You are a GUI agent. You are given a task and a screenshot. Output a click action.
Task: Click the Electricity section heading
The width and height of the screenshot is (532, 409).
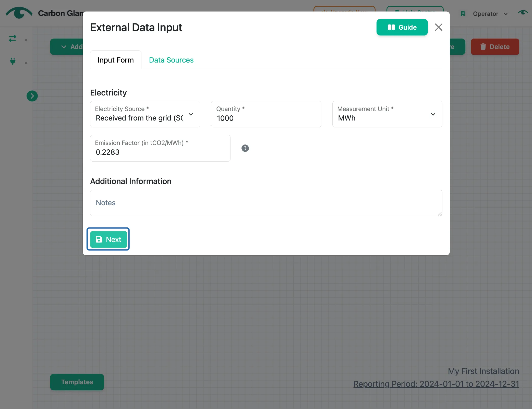point(108,93)
